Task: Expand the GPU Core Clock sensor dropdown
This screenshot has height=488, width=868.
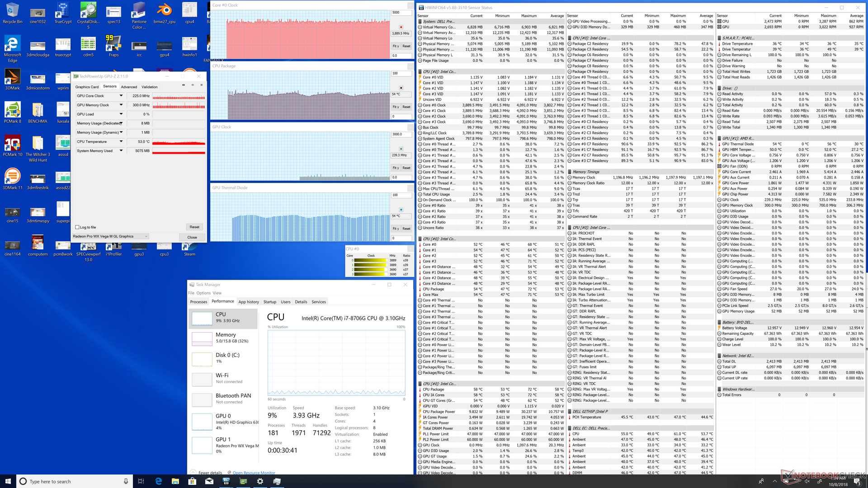Action: [121, 96]
